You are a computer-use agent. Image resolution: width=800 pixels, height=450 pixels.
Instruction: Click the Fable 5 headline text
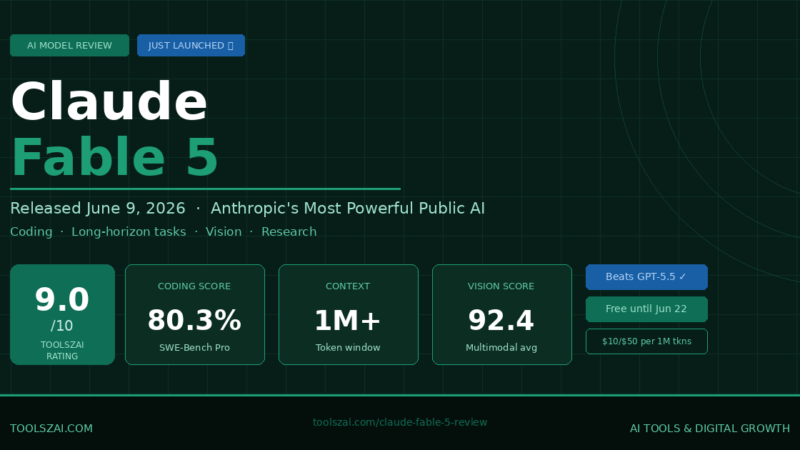pyautogui.click(x=115, y=157)
